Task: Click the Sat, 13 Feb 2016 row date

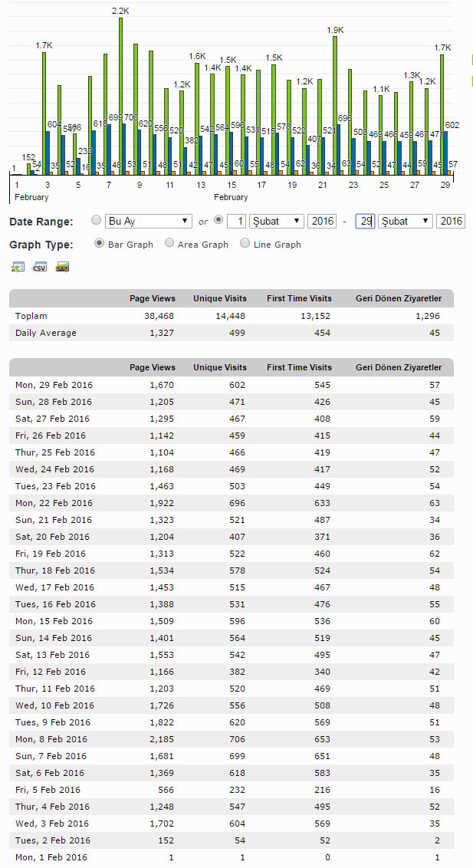Action: coord(52,654)
